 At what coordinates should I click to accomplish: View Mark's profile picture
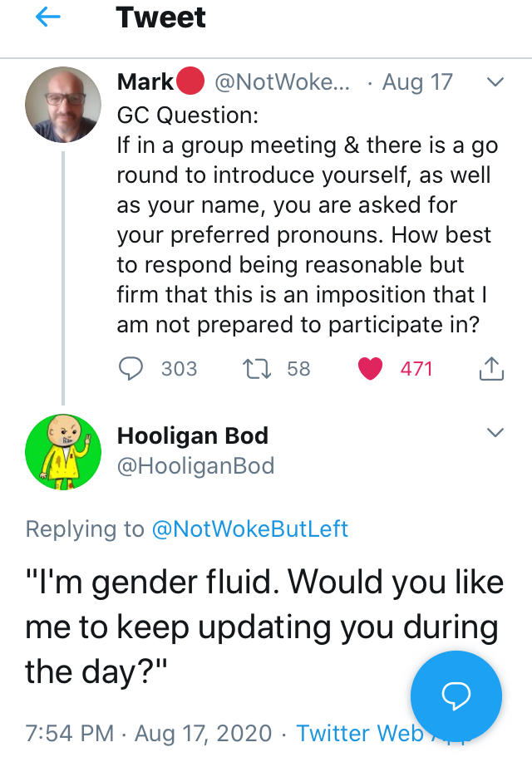(x=63, y=106)
